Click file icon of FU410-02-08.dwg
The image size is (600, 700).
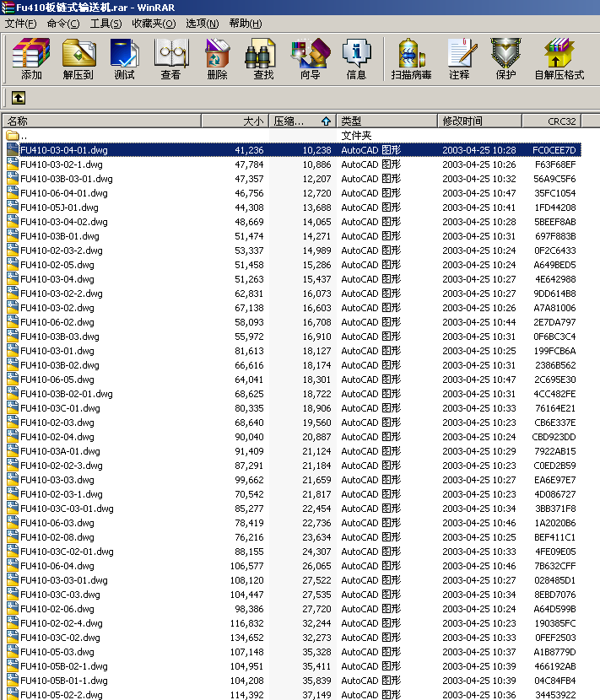tap(13, 537)
